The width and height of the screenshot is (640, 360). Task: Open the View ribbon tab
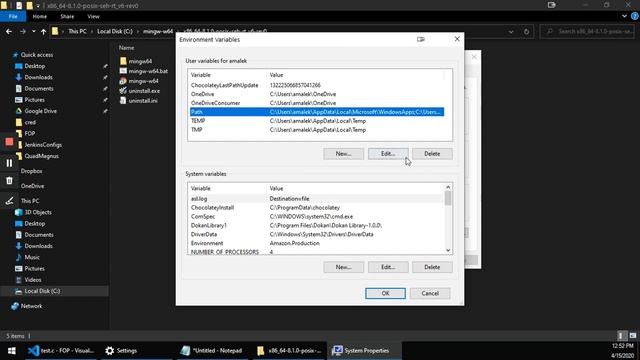click(x=93, y=16)
